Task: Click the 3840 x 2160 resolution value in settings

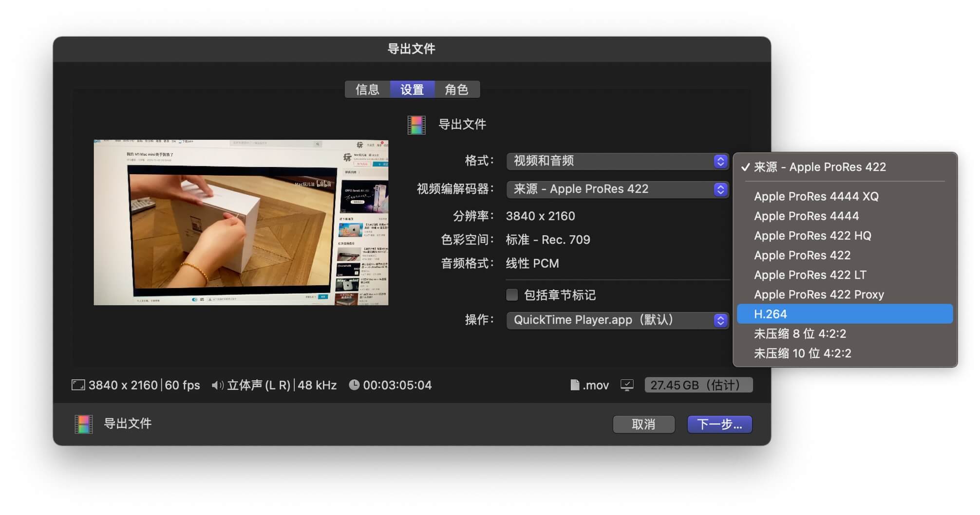Action: pos(540,216)
